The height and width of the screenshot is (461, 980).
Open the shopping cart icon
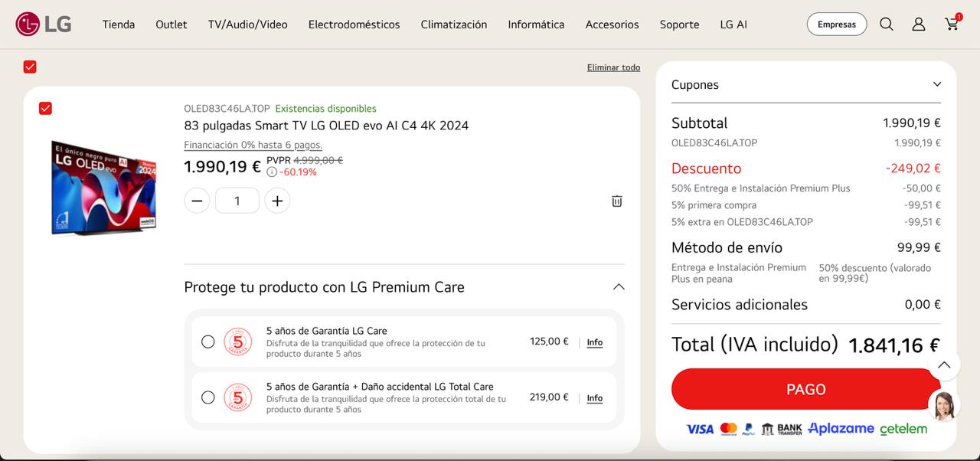(952, 24)
